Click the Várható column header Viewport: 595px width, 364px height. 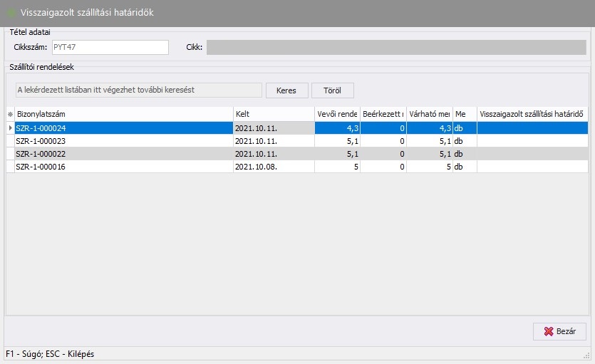point(429,114)
